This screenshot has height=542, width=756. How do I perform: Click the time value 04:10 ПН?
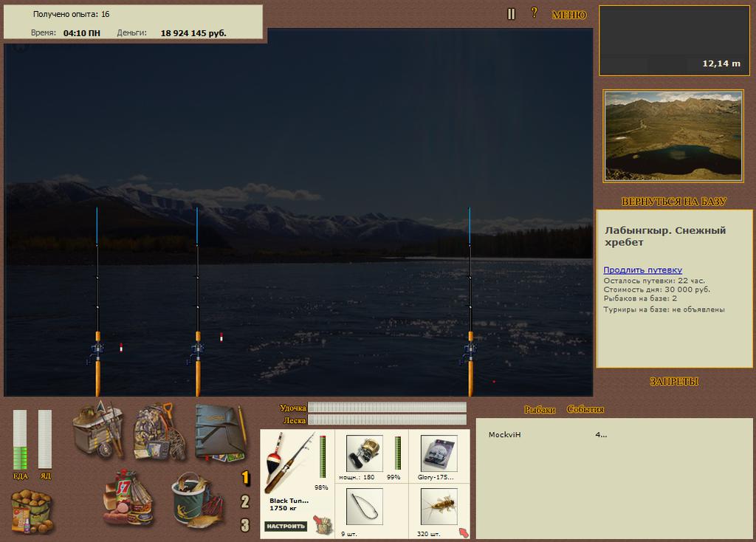click(x=82, y=33)
